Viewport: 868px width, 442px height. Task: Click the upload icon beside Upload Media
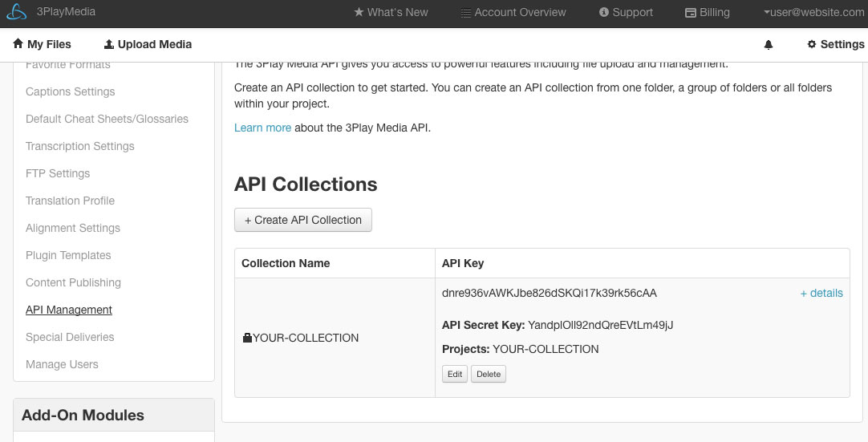109,44
